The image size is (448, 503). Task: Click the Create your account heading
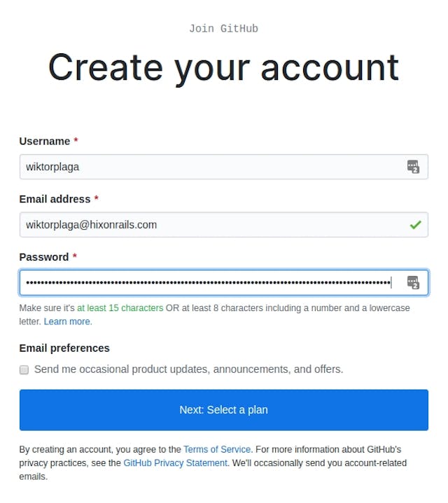coord(223,67)
